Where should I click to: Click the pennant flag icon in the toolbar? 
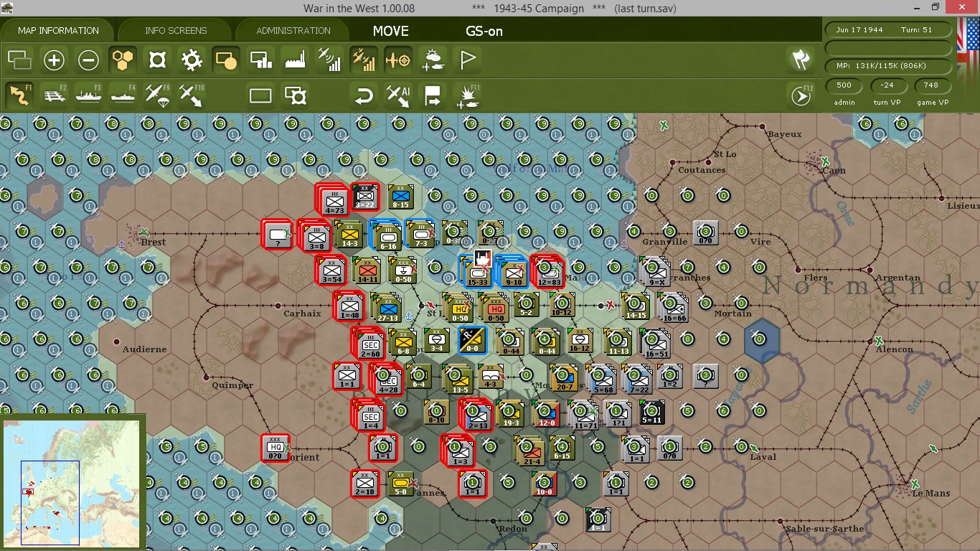click(467, 60)
